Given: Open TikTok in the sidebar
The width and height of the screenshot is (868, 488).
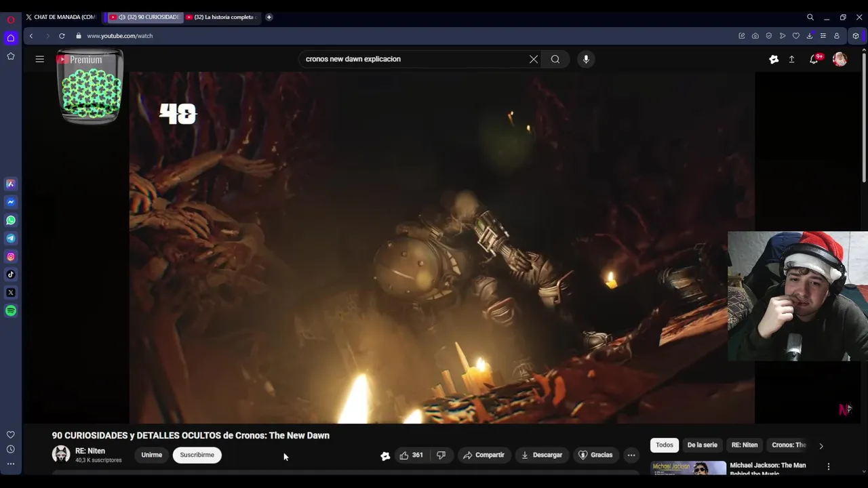Looking at the screenshot, I should [x=11, y=274].
